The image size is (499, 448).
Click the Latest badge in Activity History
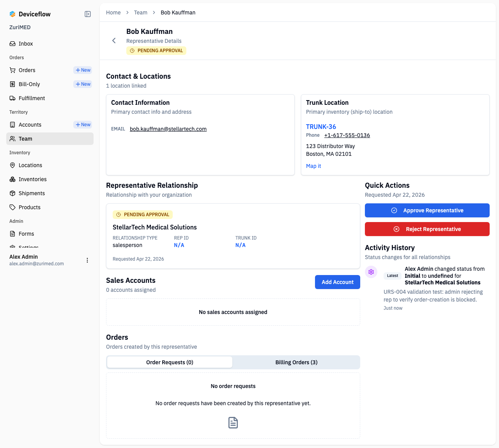pos(393,276)
